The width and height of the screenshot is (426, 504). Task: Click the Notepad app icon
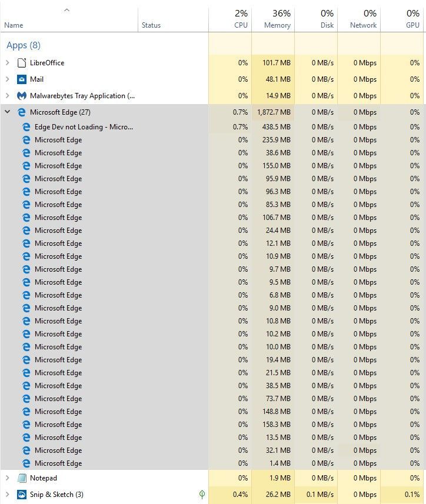[x=22, y=478]
